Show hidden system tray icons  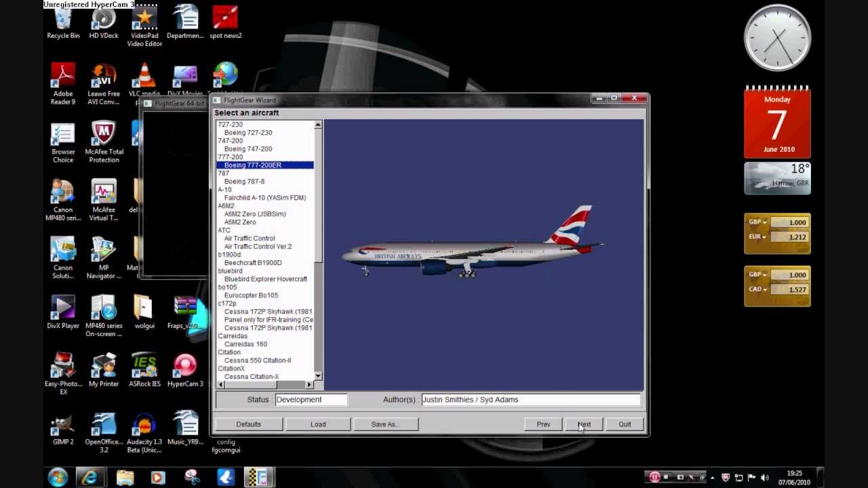point(712,477)
